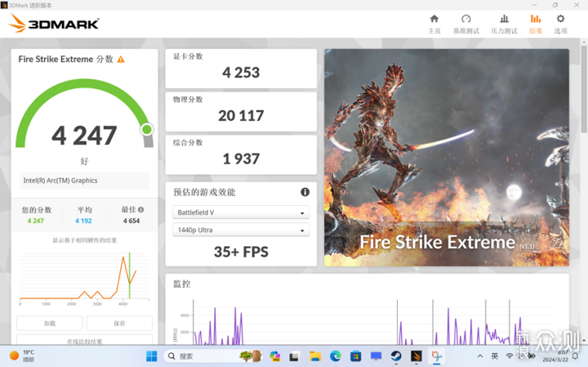Click the 物理分数 20 117 value
This screenshot has height=367, width=588.
241,115
